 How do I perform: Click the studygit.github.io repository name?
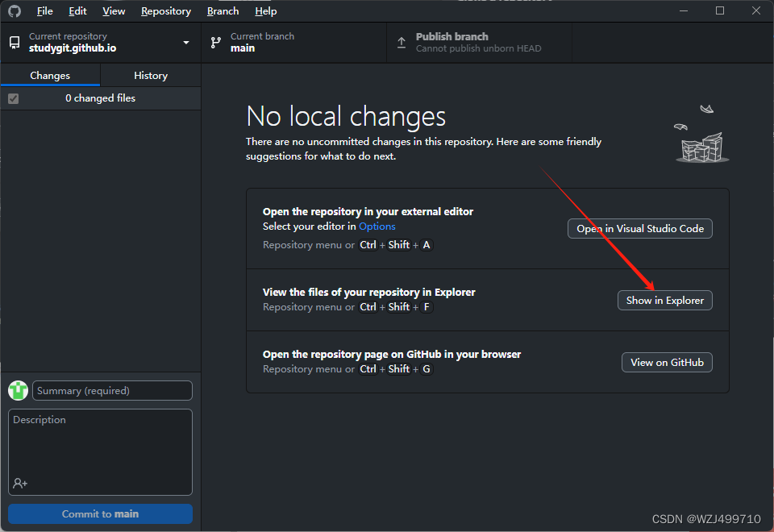point(73,48)
